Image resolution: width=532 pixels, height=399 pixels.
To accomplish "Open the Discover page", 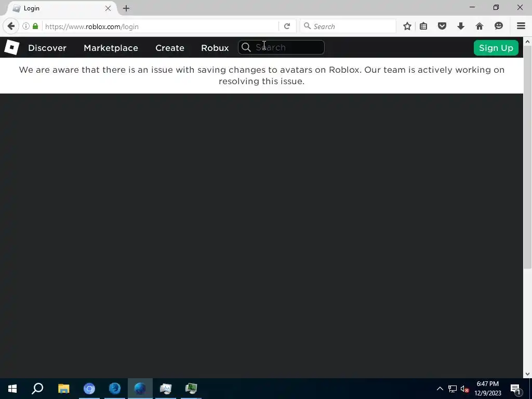I will pos(47,48).
